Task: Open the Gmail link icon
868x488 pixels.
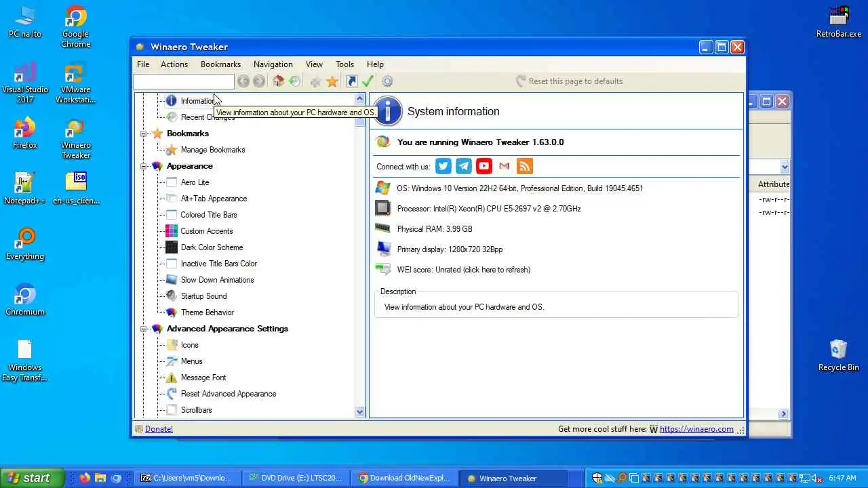Action: coord(504,166)
